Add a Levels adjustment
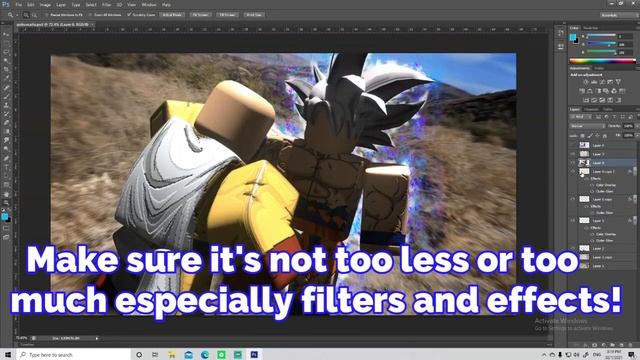 click(594, 82)
